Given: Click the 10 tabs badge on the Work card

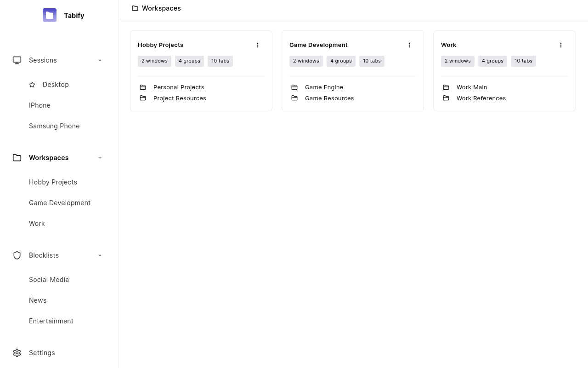Looking at the screenshot, I should 523,61.
